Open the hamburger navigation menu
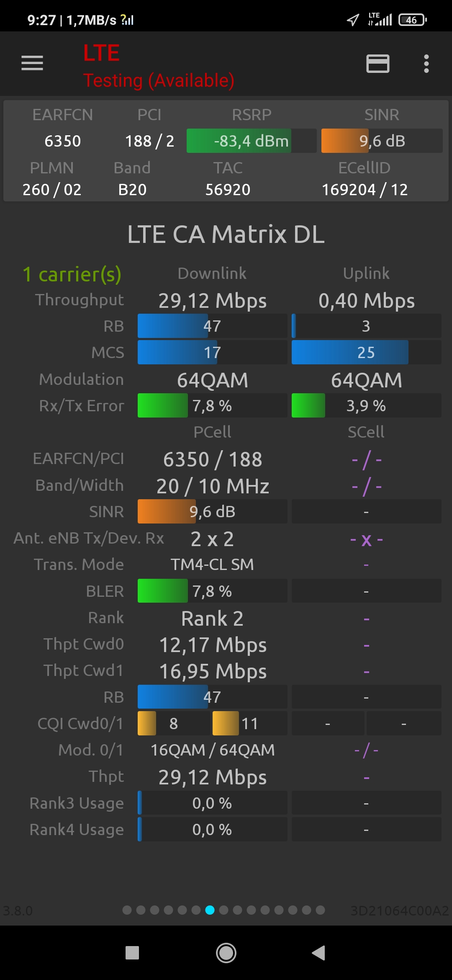 32,63
